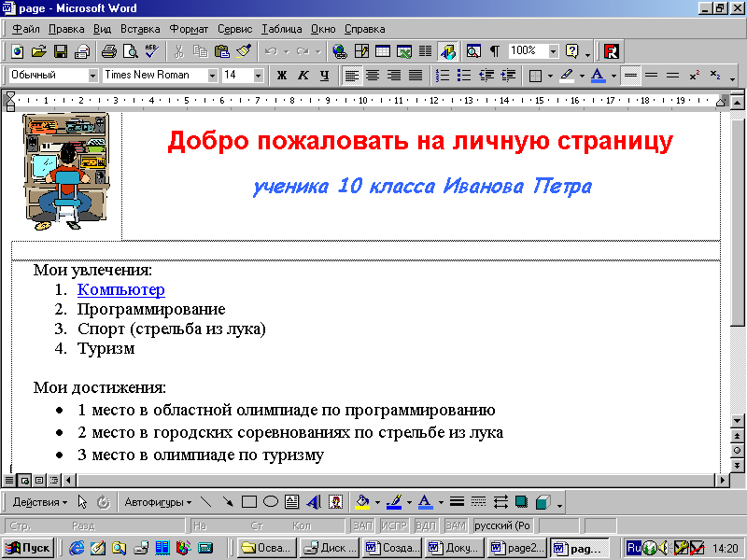The height and width of the screenshot is (560, 747).
Task: Apply subscript x₂ formatting
Action: tap(715, 76)
